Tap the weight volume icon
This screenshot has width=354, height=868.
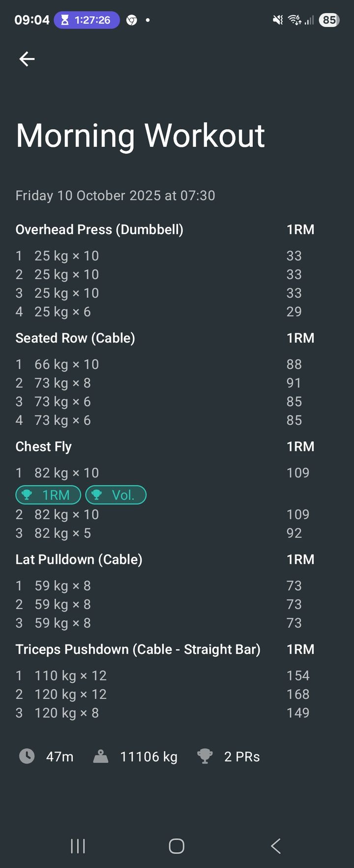101,756
